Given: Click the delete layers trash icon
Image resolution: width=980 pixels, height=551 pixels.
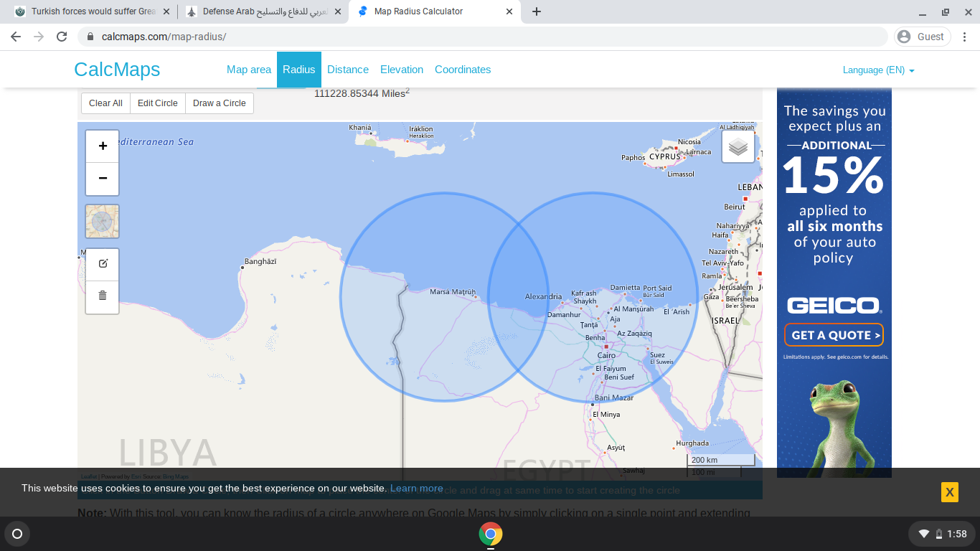Looking at the screenshot, I should pyautogui.click(x=103, y=296).
